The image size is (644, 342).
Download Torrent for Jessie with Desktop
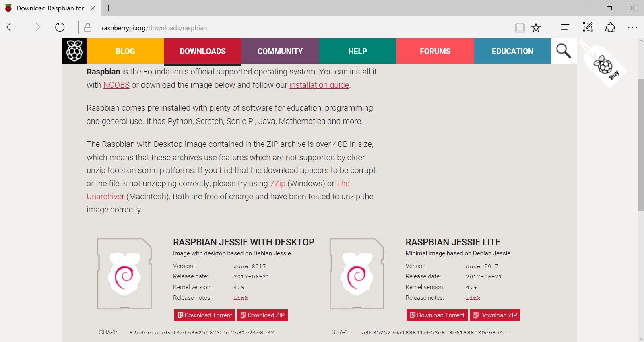point(205,315)
